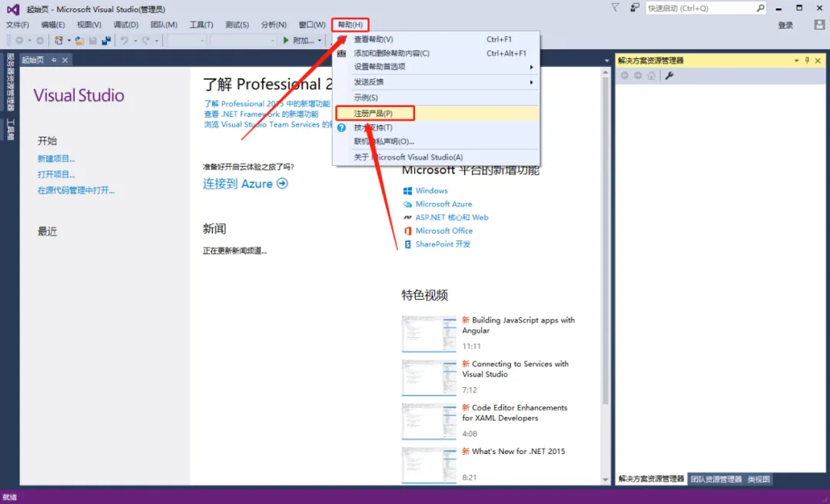Click the navigate backward toolbar icon
Image resolution: width=830 pixels, height=504 pixels.
click(19, 40)
